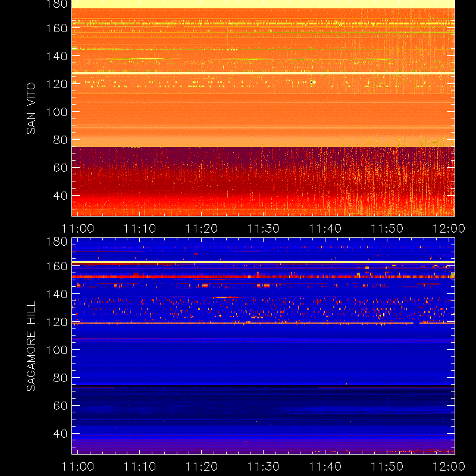Select the 11:30 time label of Sagamore Hill plot
The width and height of the screenshot is (476, 476).
(264, 466)
